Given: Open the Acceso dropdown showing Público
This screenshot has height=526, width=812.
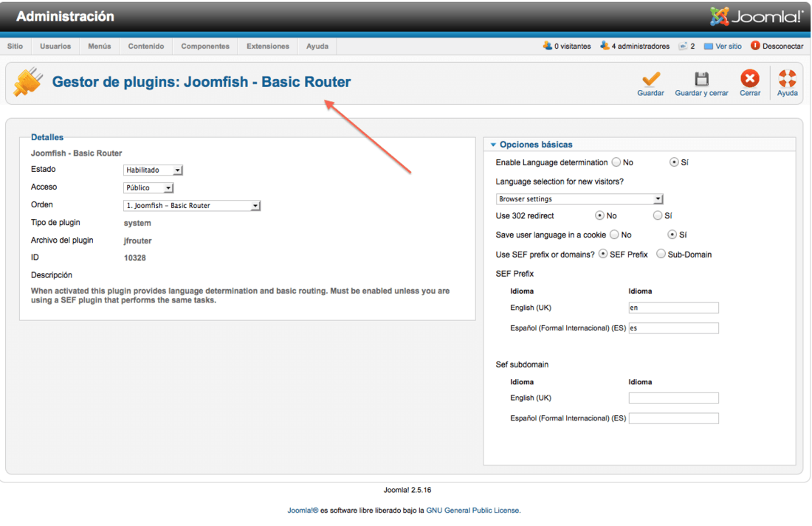Looking at the screenshot, I should click(x=148, y=188).
